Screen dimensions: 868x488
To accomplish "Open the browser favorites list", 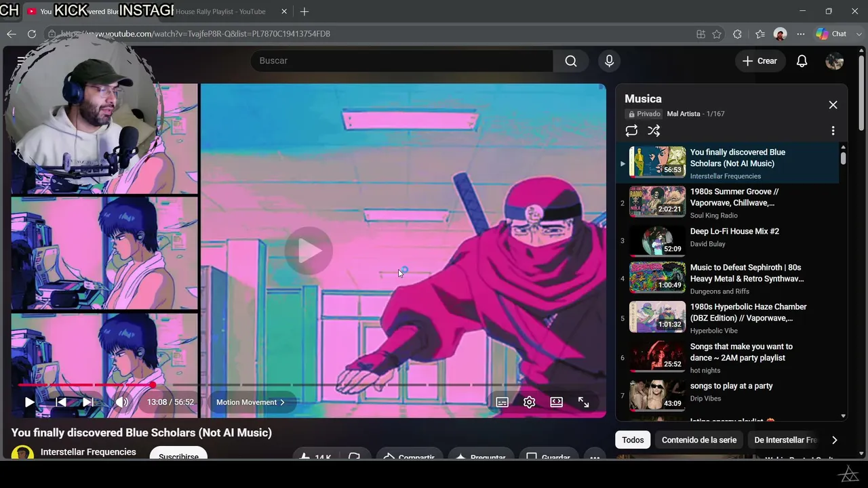I will pyautogui.click(x=759, y=34).
